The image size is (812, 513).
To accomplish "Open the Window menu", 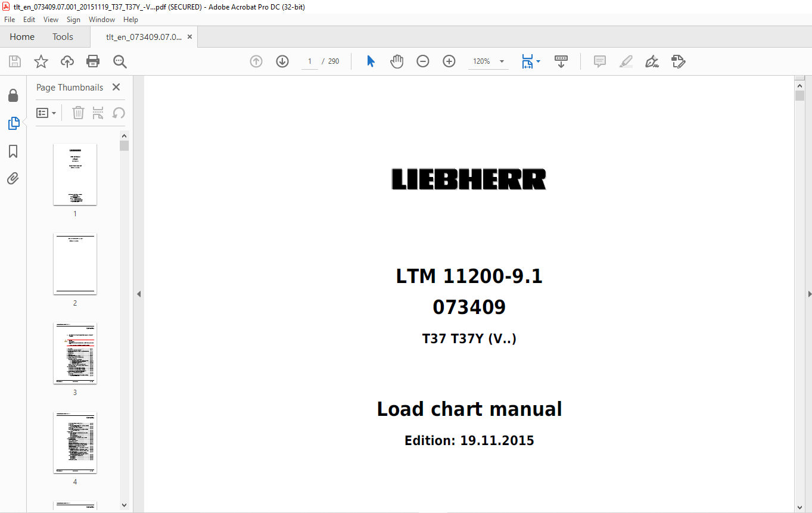I will [102, 20].
